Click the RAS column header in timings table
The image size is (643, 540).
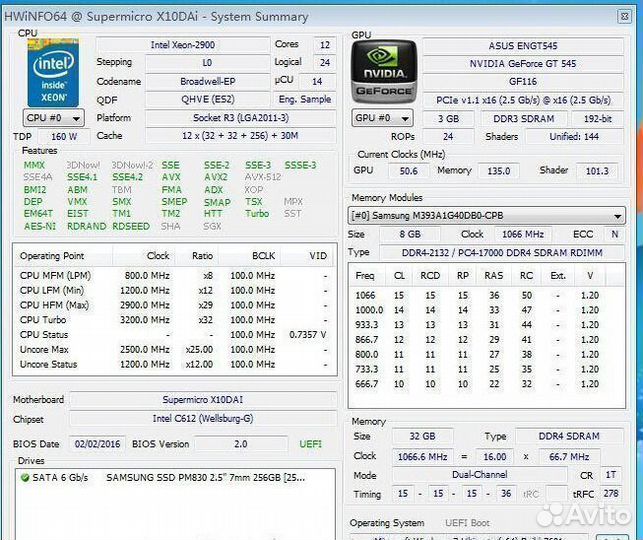[494, 276]
